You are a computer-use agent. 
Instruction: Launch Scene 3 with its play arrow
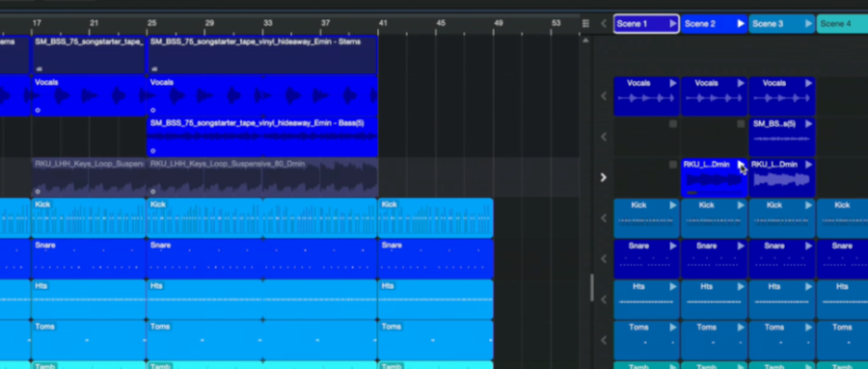click(x=808, y=24)
